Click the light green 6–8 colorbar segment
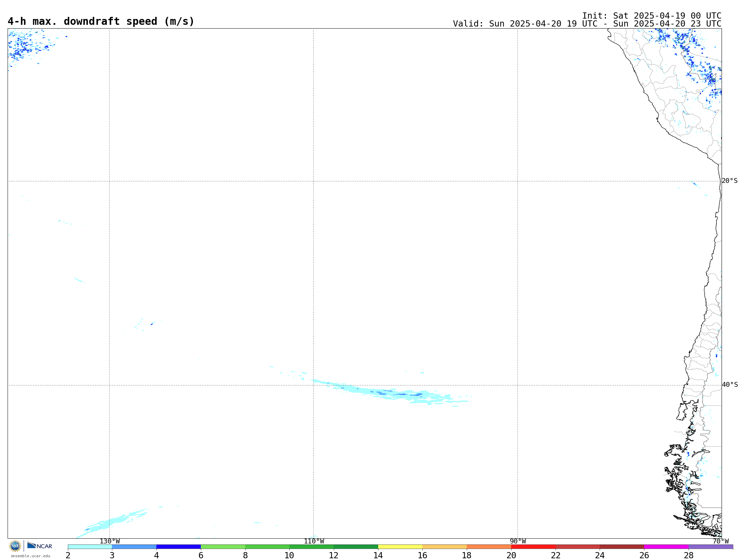This screenshot has height=560, width=744. (223, 547)
